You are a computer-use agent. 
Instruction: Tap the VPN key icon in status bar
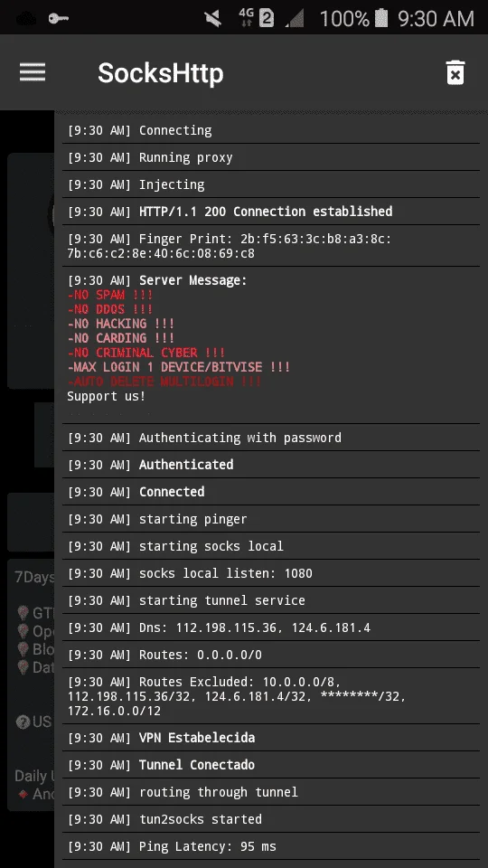tap(58, 19)
